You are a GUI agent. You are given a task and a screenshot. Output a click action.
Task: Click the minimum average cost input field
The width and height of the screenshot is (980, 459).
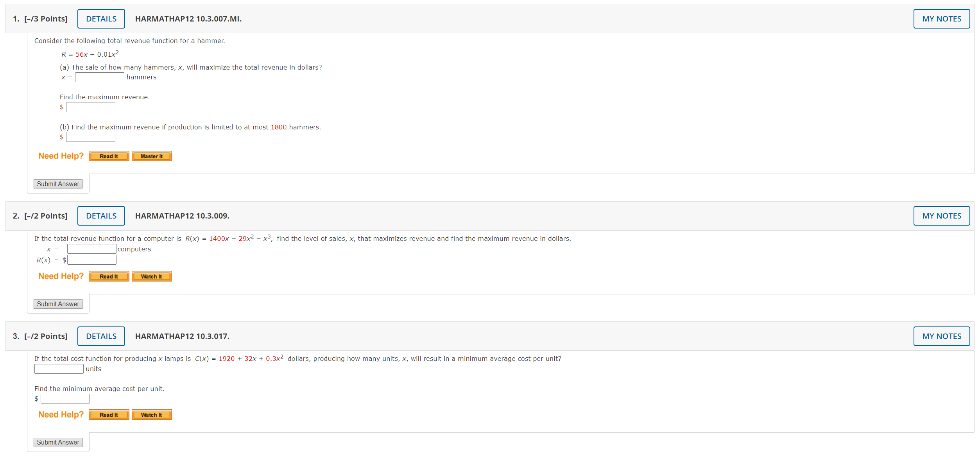click(x=65, y=399)
